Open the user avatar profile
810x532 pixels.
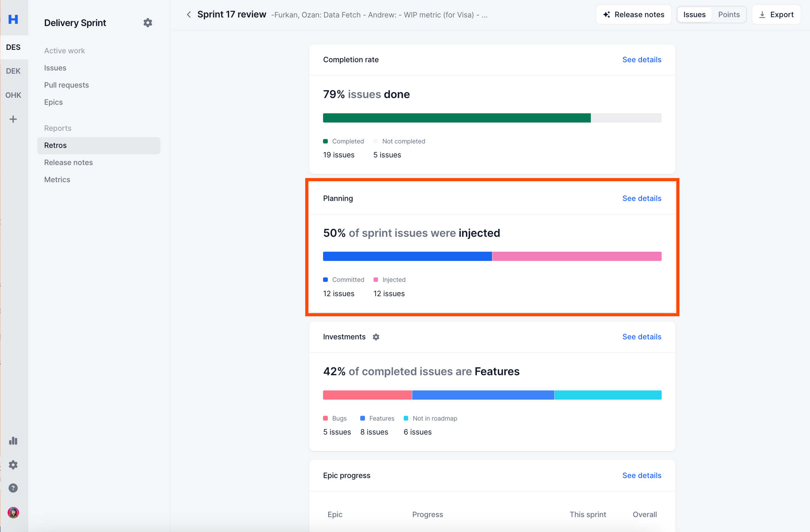[x=13, y=512]
